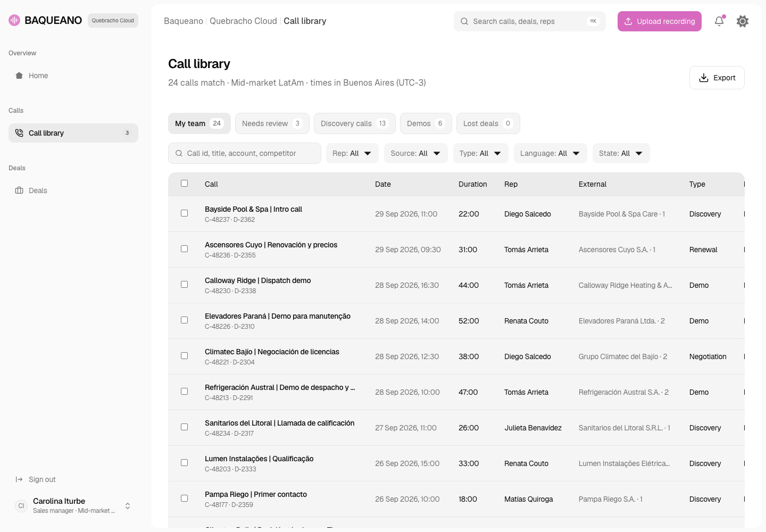
Task: Expand the Type: All filter
Action: click(481, 153)
